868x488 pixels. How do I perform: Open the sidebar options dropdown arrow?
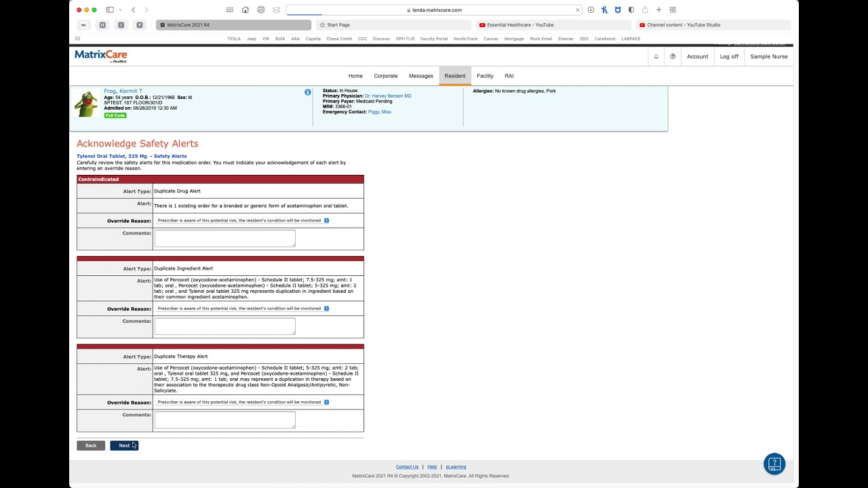tap(120, 10)
